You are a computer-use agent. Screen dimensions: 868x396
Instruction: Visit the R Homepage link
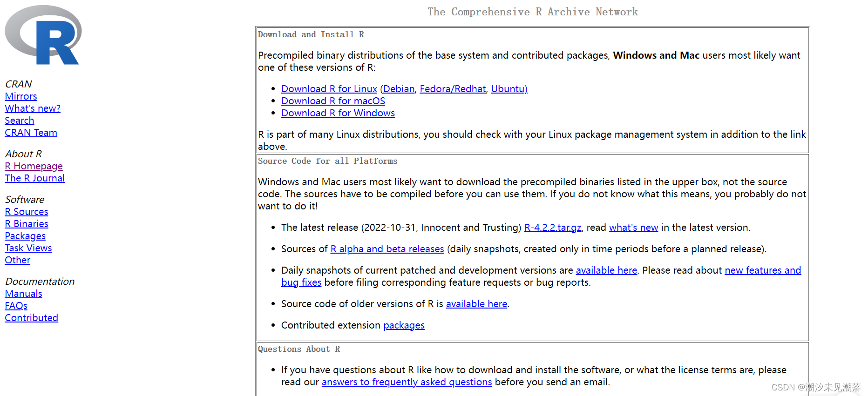[x=34, y=166]
